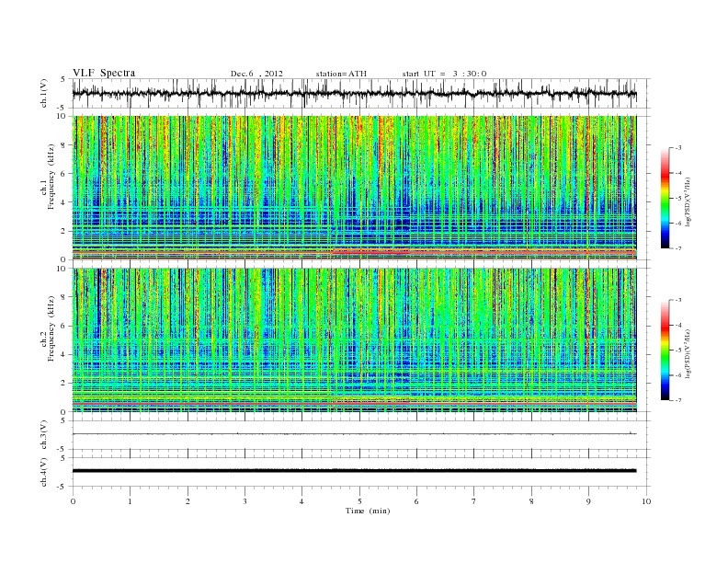Click the ch.3 flat waveform trace
Image resolution: width=728 pixels, height=563 pixels.
click(355, 434)
